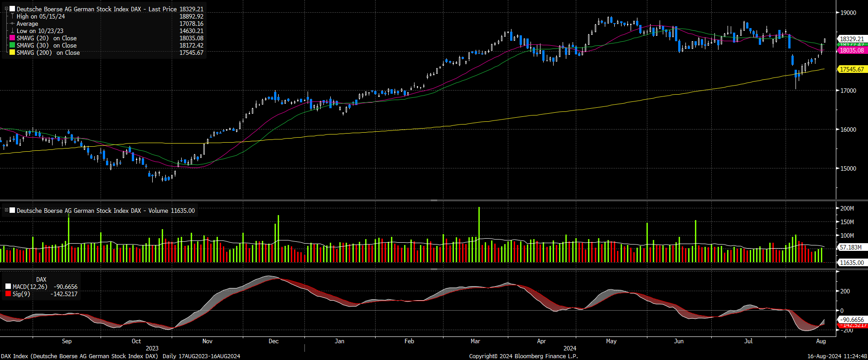Click the legend low value 14630.21
The height and width of the screenshot is (360, 868).
tap(191, 31)
